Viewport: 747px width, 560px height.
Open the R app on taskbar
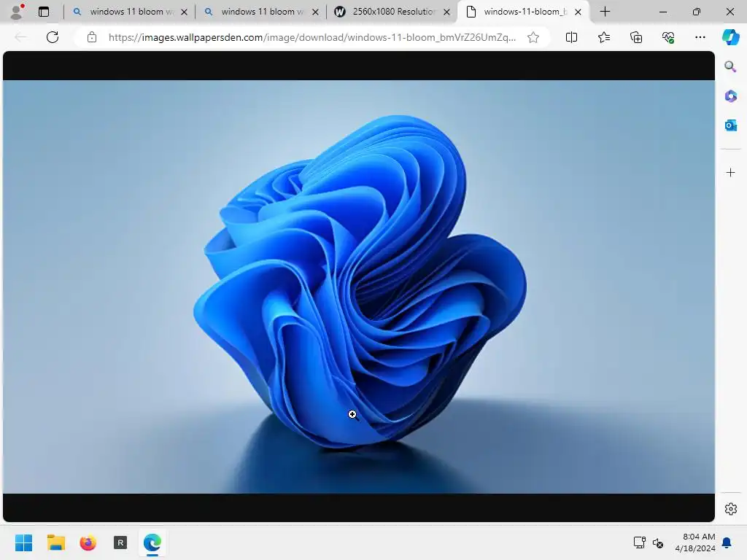pyautogui.click(x=120, y=542)
